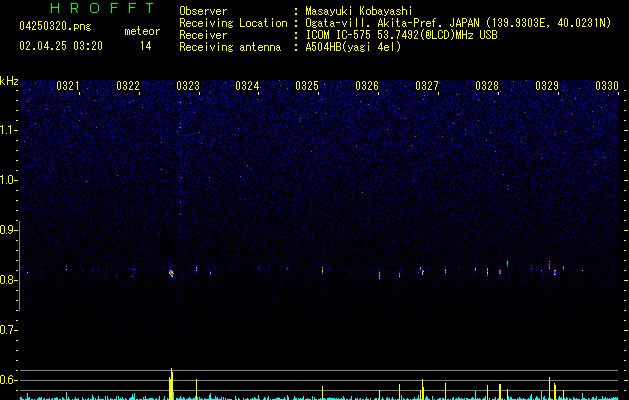Image resolution: width=629 pixels, height=400 pixels.
Task: Click the meteor label
Action: click(142, 31)
